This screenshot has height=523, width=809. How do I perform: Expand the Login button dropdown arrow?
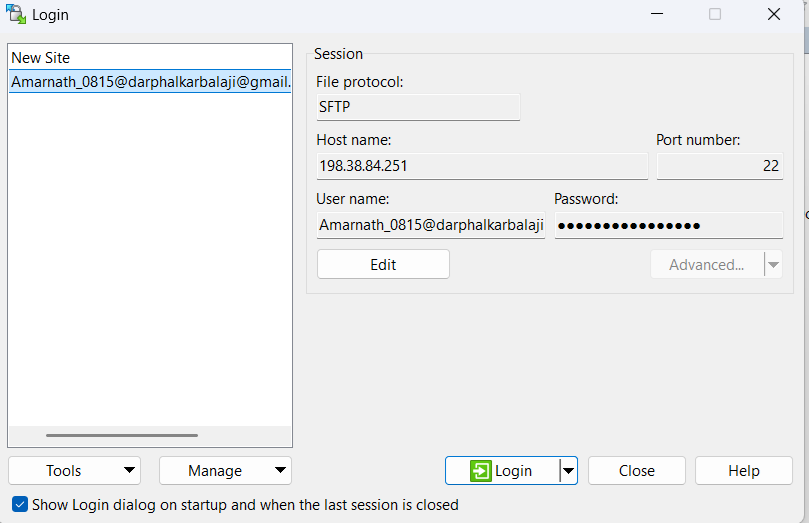[x=568, y=471]
